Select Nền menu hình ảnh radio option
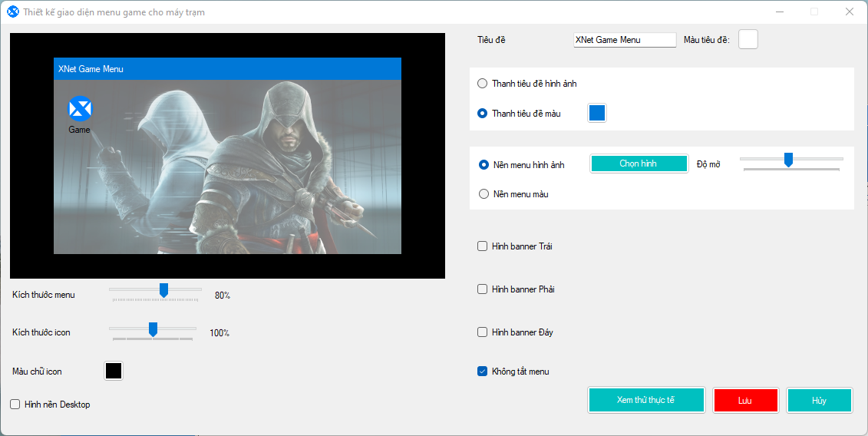Screen dimensions: 868x436 coord(484,164)
